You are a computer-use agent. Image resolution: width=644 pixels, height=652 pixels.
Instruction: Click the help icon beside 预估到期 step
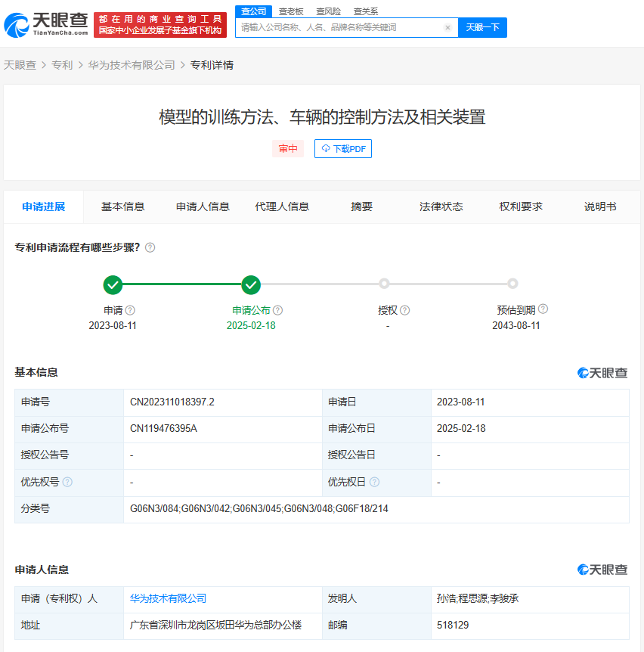543,309
